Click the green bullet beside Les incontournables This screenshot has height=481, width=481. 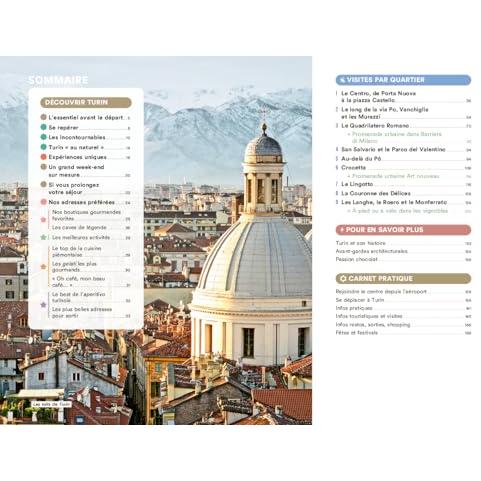[x=43, y=137]
